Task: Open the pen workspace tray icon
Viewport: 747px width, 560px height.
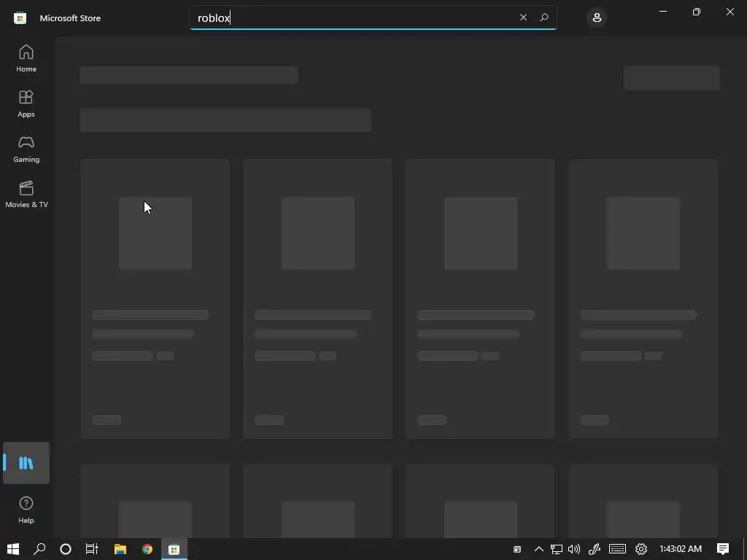Action: click(x=594, y=549)
